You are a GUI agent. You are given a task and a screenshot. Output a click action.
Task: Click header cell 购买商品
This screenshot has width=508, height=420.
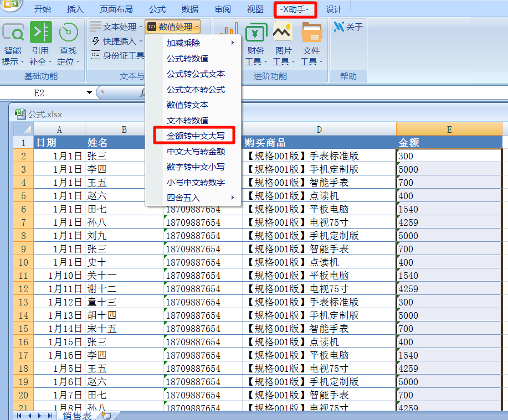319,142
